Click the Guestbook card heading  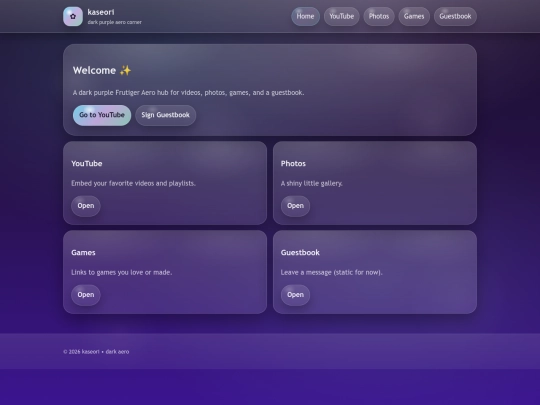[300, 253]
